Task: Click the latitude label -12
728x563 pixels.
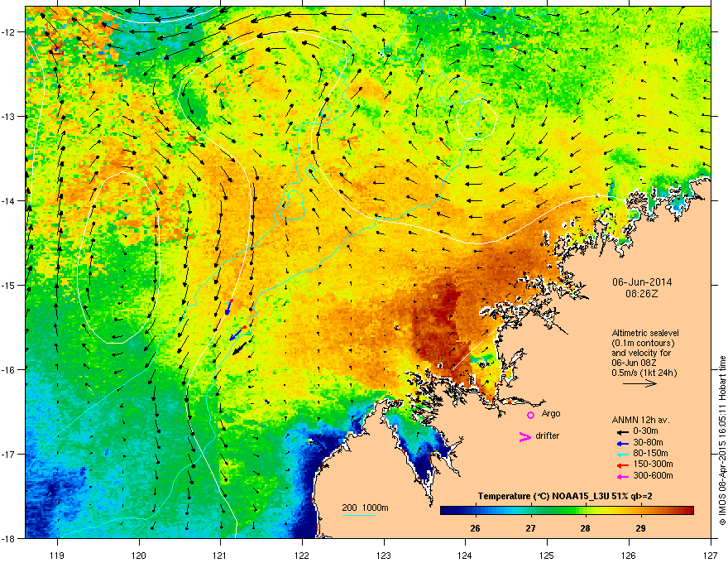Action: (9, 32)
